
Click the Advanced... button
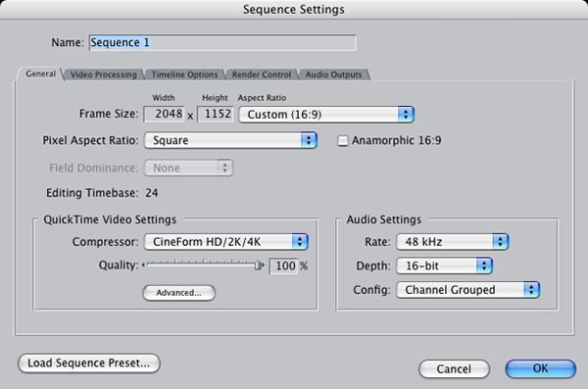[x=179, y=293]
